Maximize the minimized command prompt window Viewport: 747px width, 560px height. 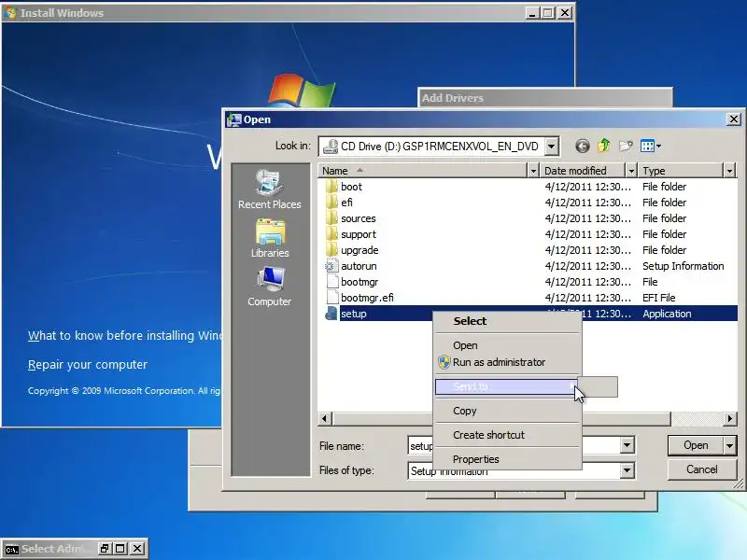(x=120, y=549)
